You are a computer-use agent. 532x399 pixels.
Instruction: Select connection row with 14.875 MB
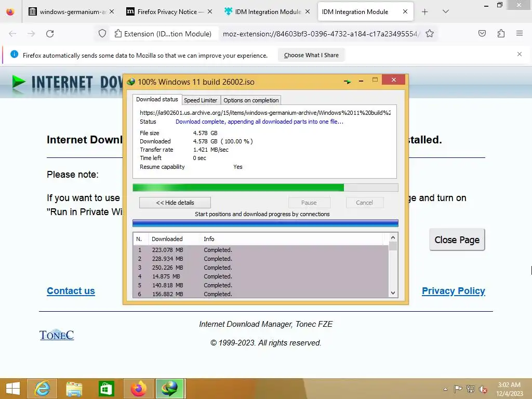tap(261, 276)
